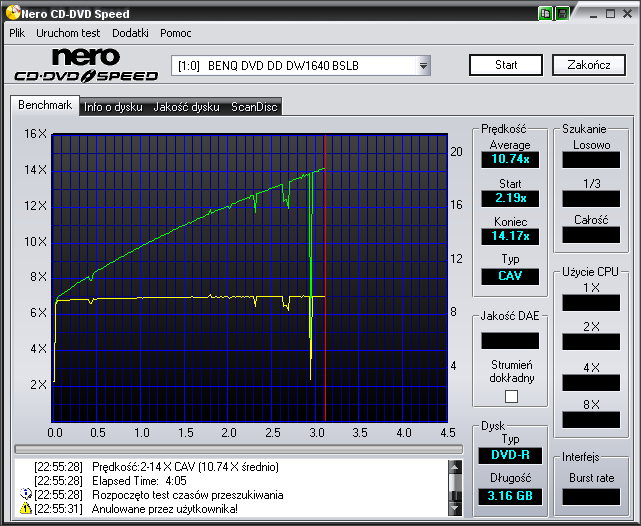Switch to the ScanDisc tab
Screen dimensions: 641x526
pyautogui.click(x=254, y=107)
